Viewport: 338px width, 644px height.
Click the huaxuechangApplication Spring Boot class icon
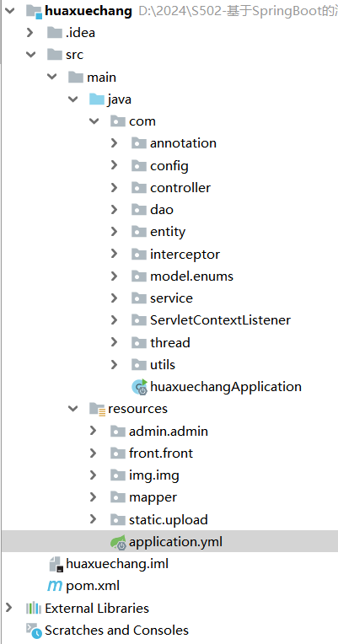(139, 386)
